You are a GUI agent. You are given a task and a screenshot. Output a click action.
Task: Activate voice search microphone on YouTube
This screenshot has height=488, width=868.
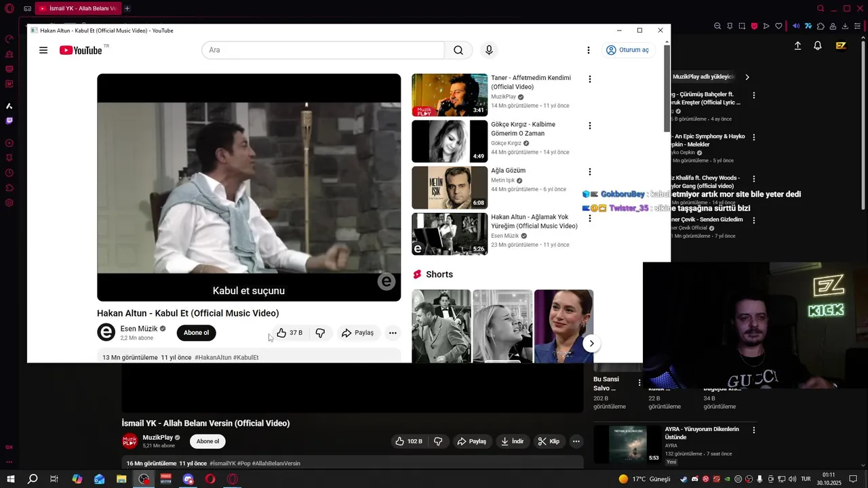pyautogui.click(x=489, y=50)
